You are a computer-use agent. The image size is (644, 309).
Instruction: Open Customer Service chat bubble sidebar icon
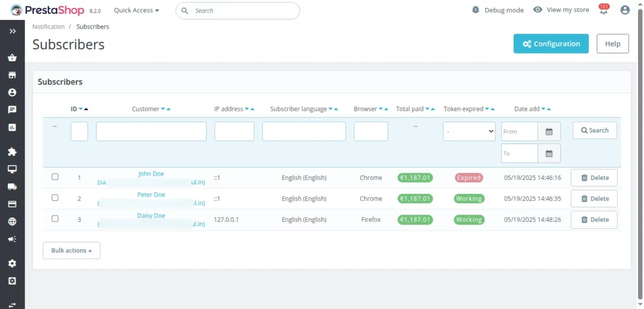(x=12, y=110)
